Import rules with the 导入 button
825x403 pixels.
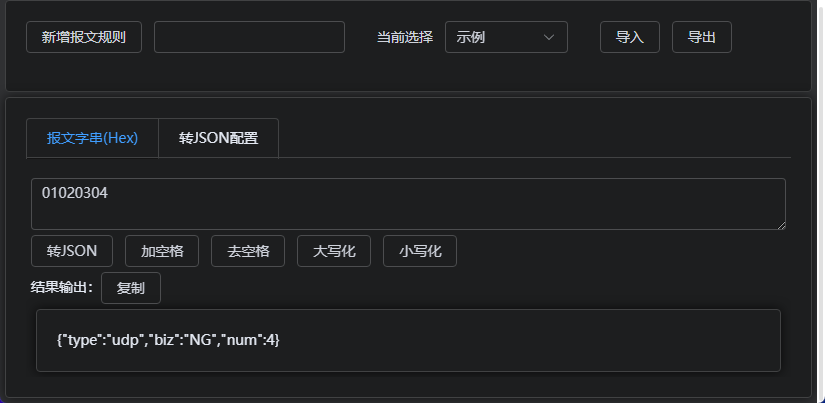[630, 37]
